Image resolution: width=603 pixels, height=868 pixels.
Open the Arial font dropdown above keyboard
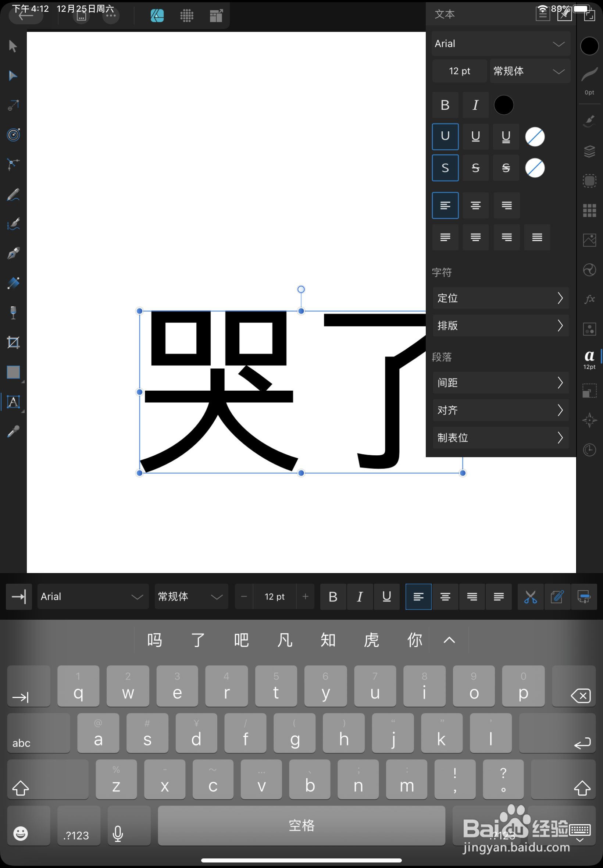(x=93, y=597)
